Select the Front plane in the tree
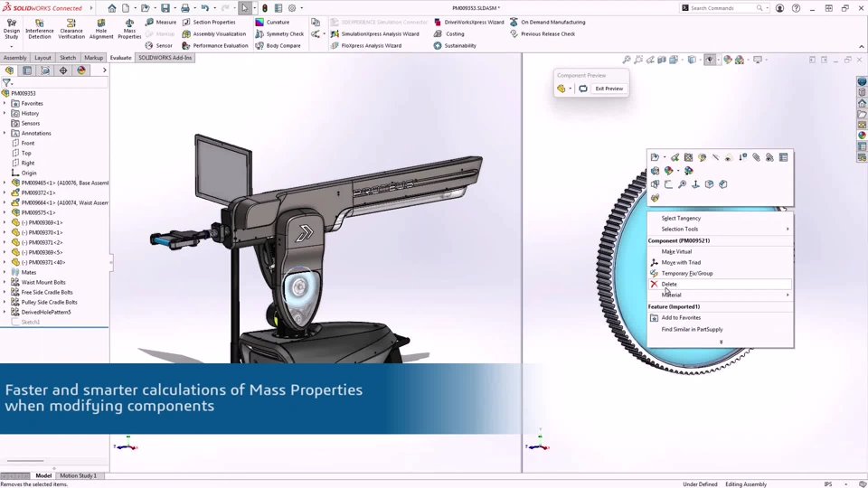This screenshot has height=488, width=868. coord(28,144)
